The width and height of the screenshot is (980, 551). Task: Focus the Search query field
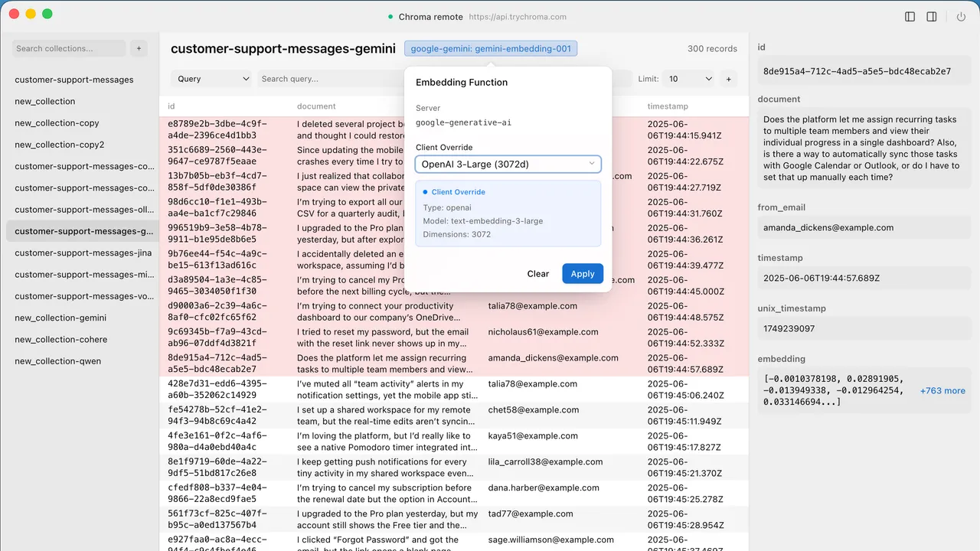pyautogui.click(x=330, y=79)
